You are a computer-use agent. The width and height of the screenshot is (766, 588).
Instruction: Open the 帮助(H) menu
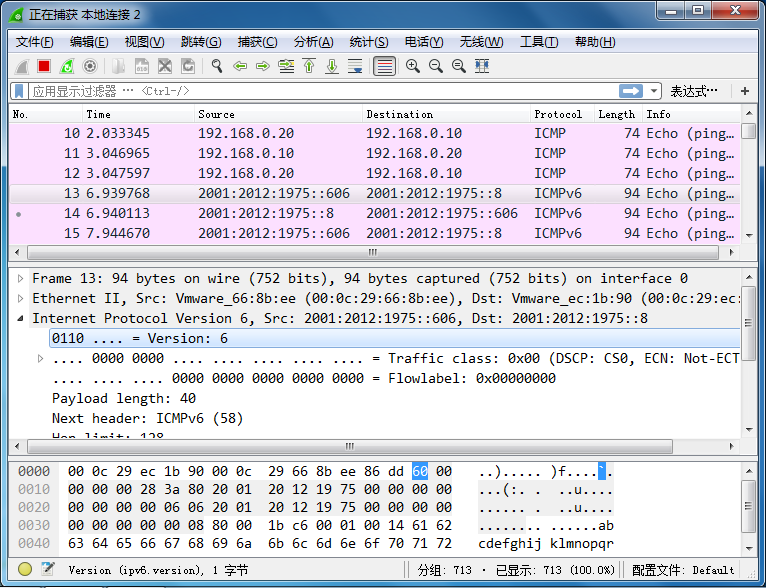[595, 42]
